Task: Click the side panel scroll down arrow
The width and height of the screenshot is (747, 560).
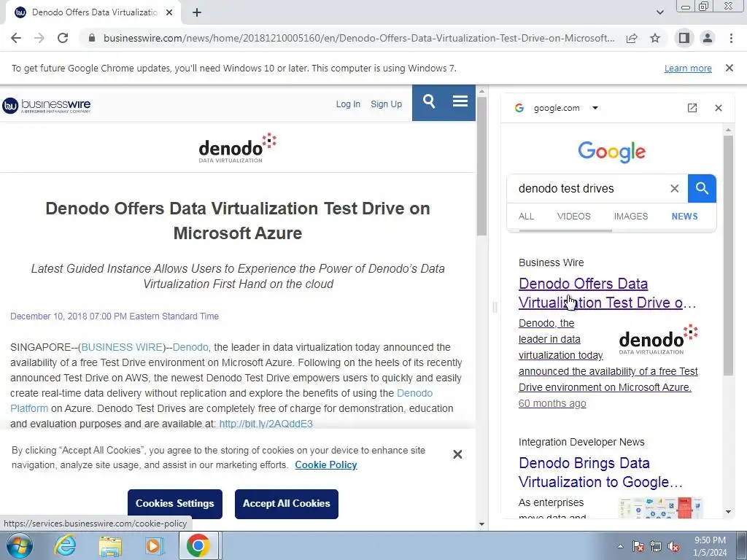Action: 728,512
